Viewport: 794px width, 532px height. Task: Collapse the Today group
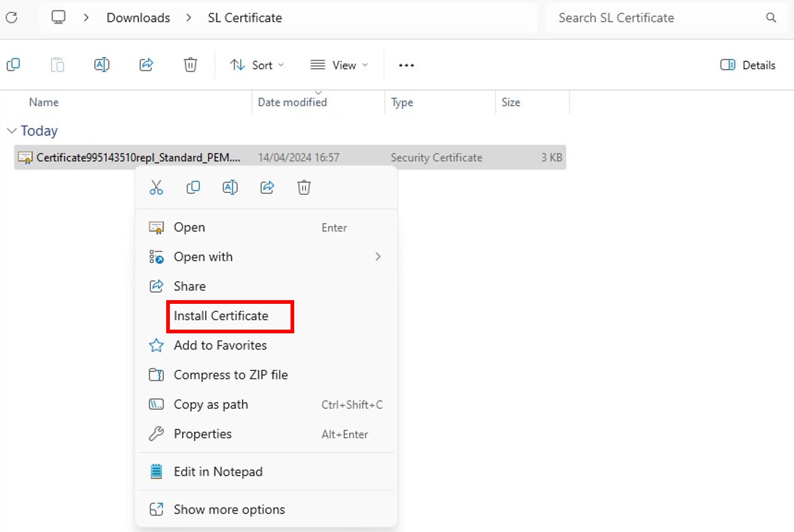(11, 130)
